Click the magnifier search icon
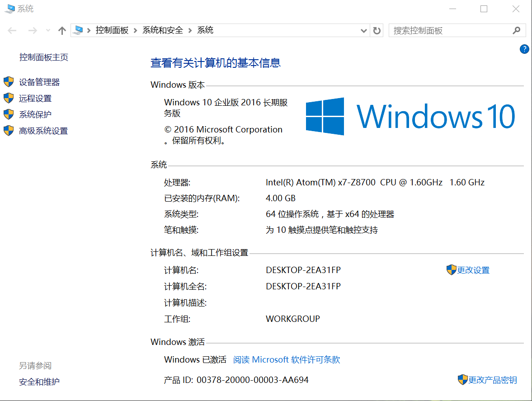Viewport: 532px width, 401px height. (x=516, y=31)
